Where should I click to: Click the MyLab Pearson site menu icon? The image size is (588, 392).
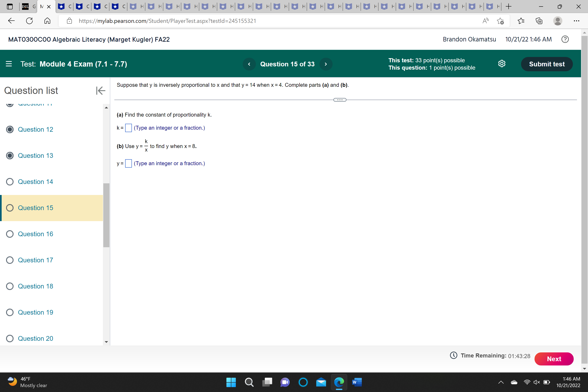pos(9,64)
